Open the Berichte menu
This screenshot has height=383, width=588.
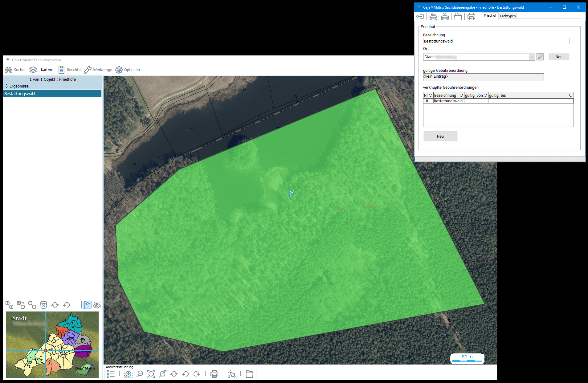[x=70, y=70]
